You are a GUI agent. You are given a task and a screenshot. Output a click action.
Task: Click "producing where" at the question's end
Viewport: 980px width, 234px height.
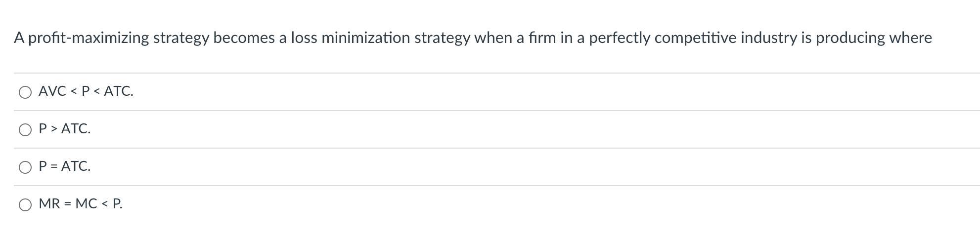tap(874, 38)
